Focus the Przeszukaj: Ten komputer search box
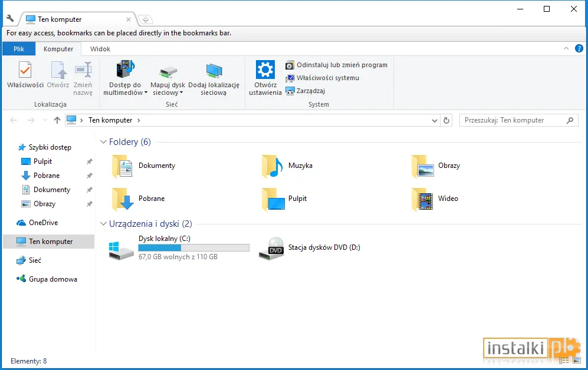Image resolution: width=588 pixels, height=370 pixels. coord(518,120)
